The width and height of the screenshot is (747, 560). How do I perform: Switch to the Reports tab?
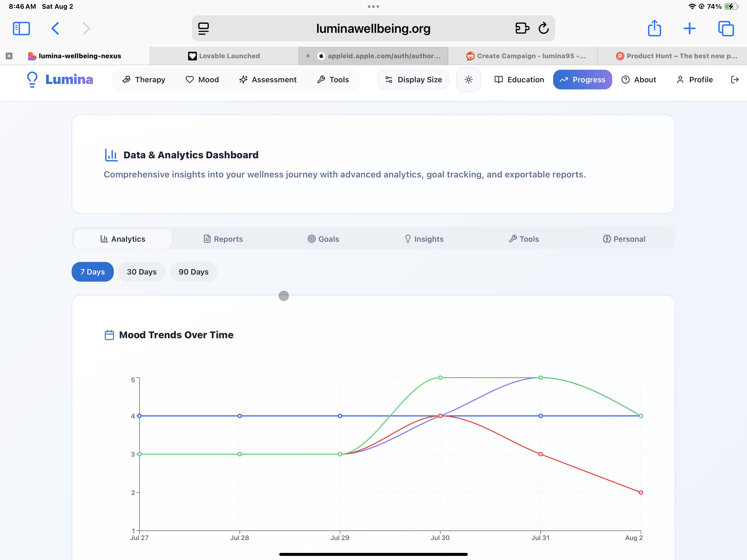(223, 239)
